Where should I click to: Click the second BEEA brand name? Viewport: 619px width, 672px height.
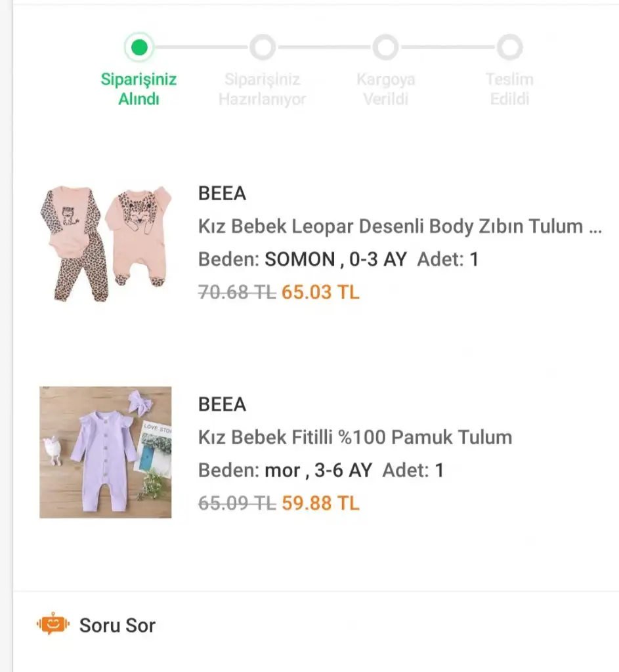point(222,404)
